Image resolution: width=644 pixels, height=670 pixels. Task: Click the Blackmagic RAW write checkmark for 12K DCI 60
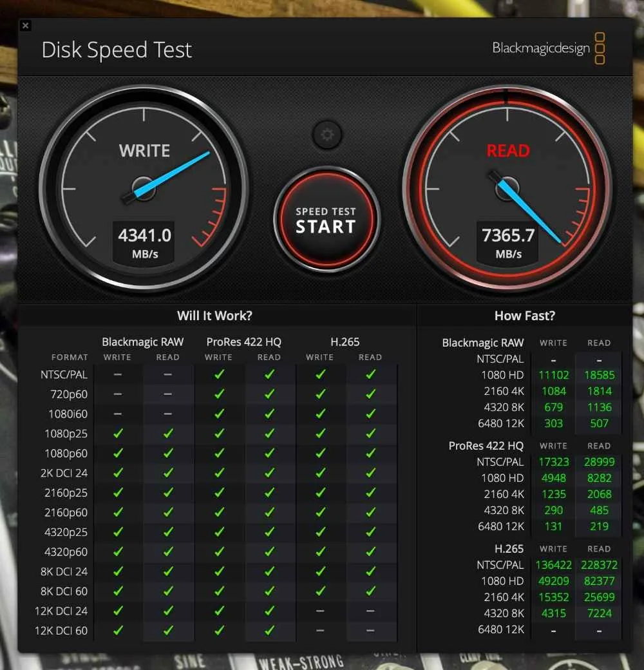[118, 630]
